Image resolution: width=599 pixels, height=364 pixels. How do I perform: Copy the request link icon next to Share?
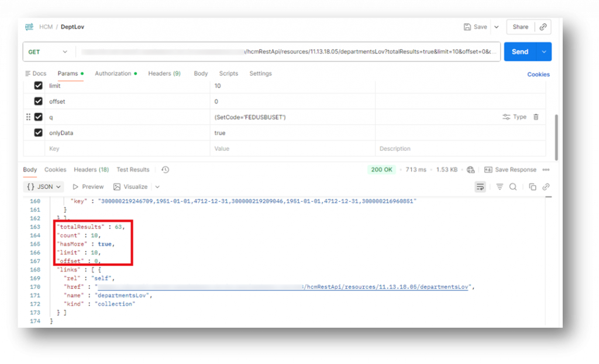(543, 27)
